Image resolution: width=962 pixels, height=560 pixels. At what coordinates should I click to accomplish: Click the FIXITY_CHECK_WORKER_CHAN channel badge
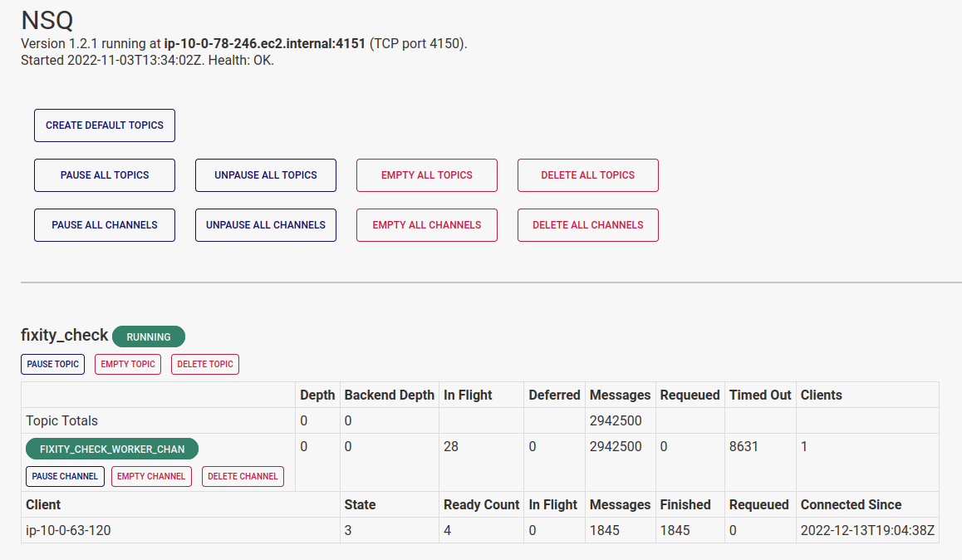pos(112,449)
